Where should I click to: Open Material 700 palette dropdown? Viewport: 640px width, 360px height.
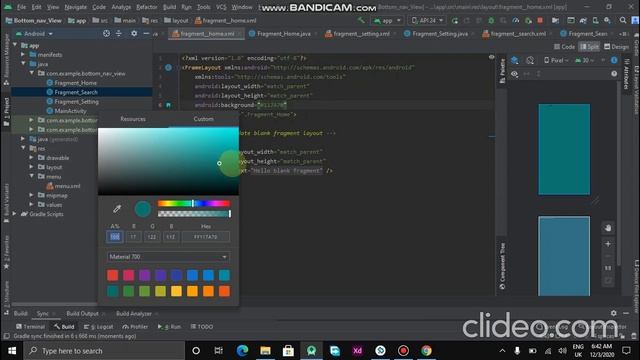coord(168,257)
